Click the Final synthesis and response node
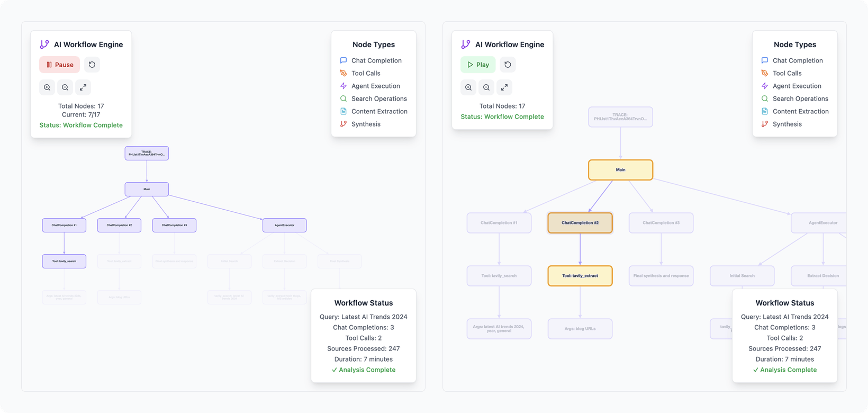 pos(661,276)
